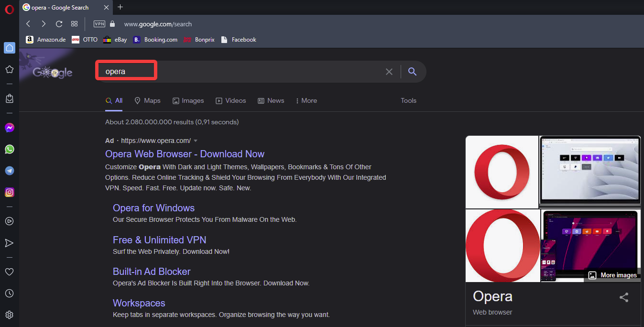Open Settings gear in sidebar

9,315
